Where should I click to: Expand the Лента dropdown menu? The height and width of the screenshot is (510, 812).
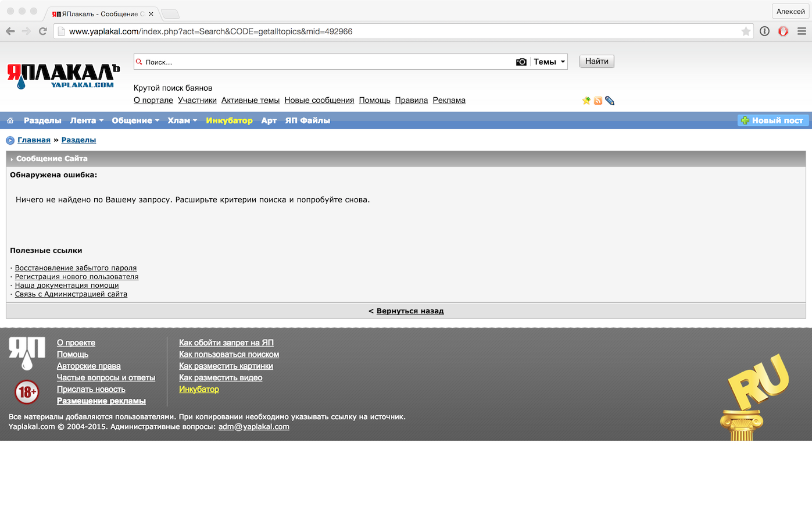86,120
